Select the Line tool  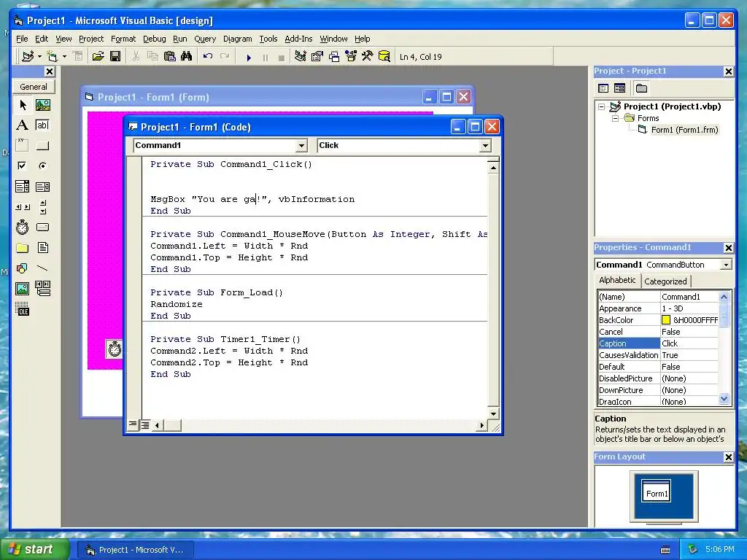[43, 268]
